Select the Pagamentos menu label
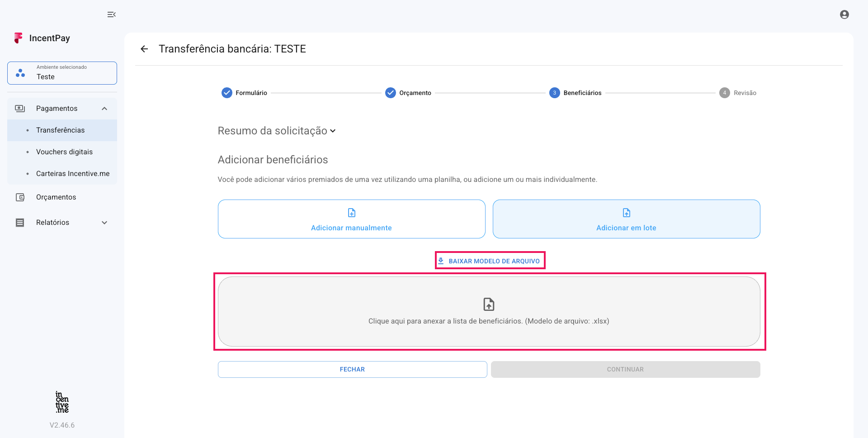Image resolution: width=868 pixels, height=438 pixels. pos(57,109)
